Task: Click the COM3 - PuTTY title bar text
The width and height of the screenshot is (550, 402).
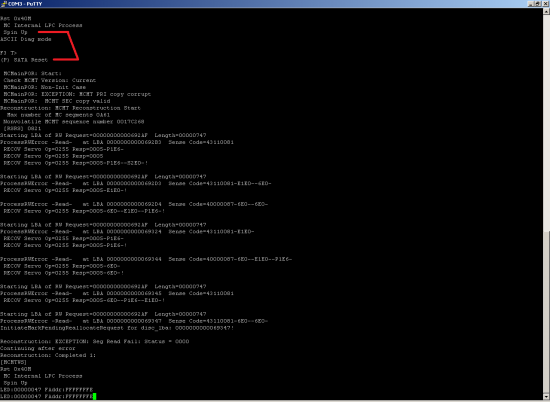Action: click(x=25, y=4)
